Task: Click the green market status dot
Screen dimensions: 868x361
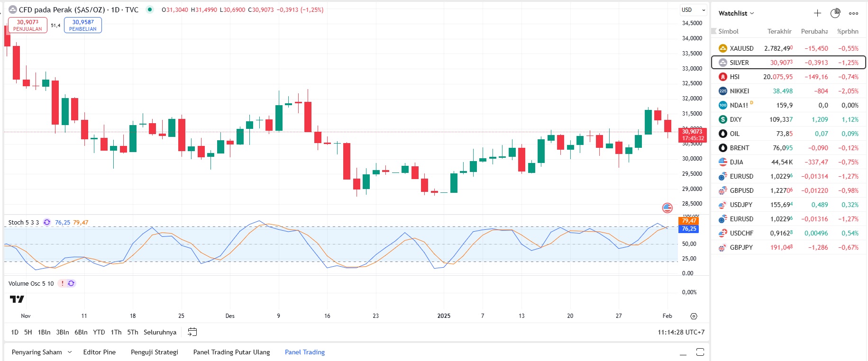Action: point(150,9)
